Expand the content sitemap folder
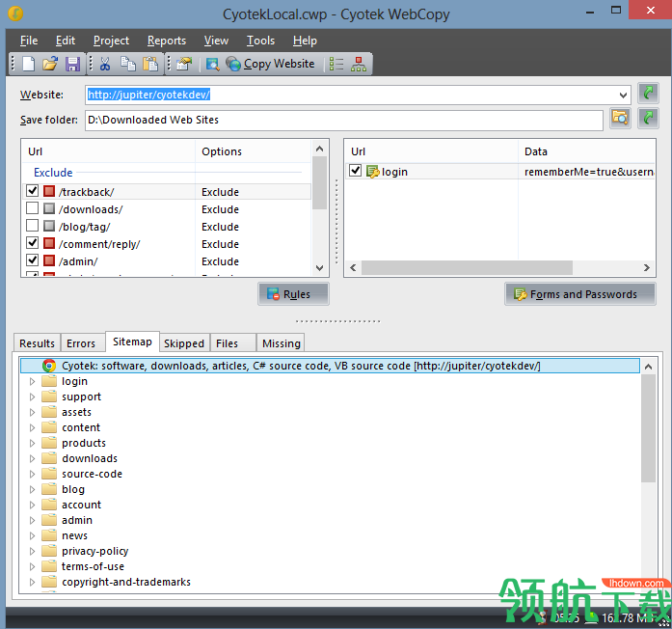Image resolution: width=672 pixels, height=629 pixels. click(32, 427)
